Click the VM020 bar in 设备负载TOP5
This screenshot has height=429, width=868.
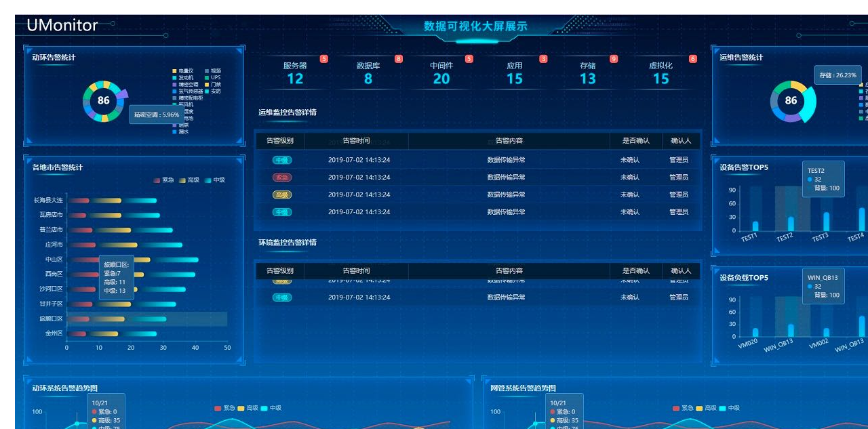[755, 333]
